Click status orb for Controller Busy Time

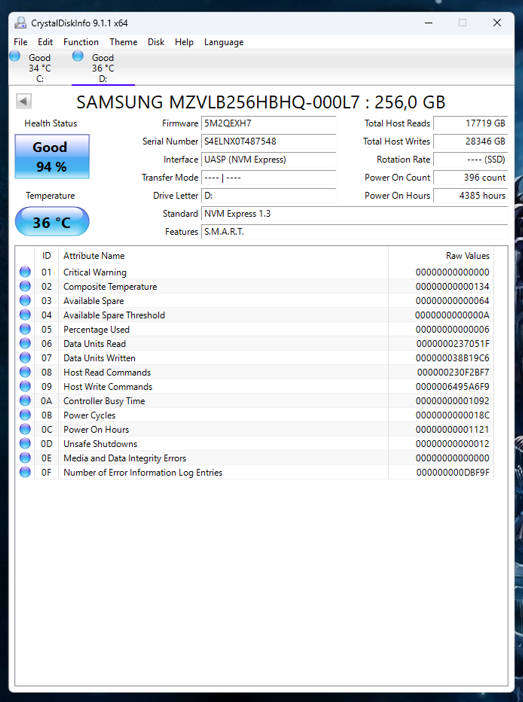coord(25,400)
